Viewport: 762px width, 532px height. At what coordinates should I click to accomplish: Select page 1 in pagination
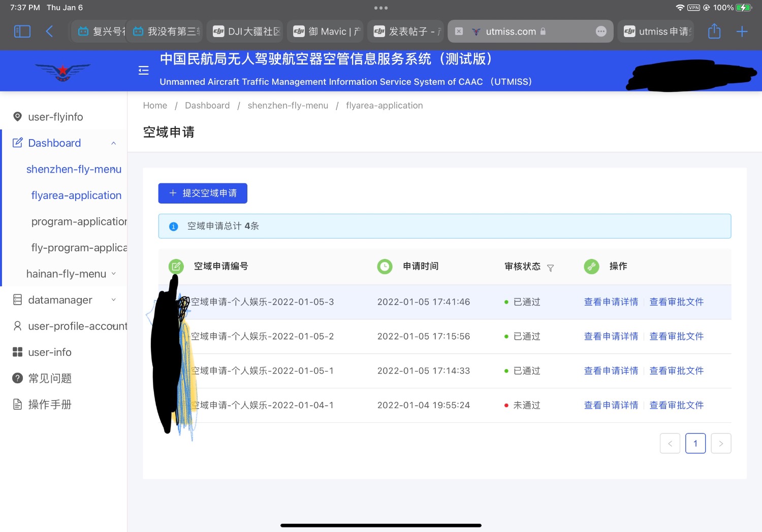(695, 443)
